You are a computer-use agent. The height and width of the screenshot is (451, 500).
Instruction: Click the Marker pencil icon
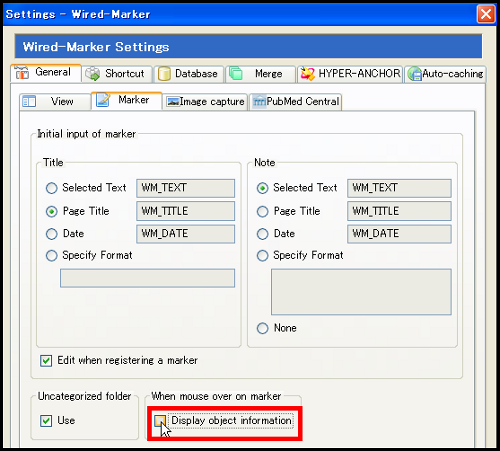[103, 100]
